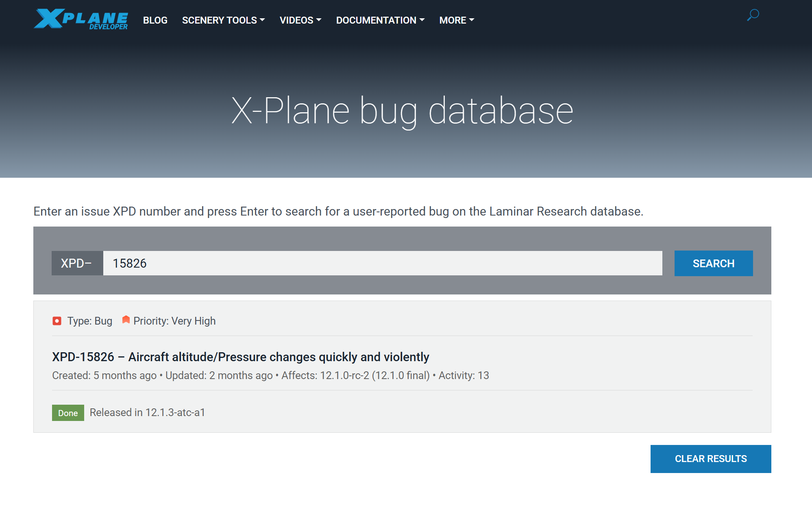Click the Priority: Very High label
Image resolution: width=812 pixels, height=508 pixels.
(174, 321)
